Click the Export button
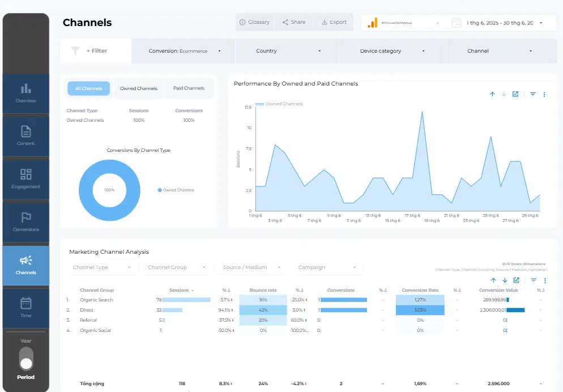 pos(335,22)
